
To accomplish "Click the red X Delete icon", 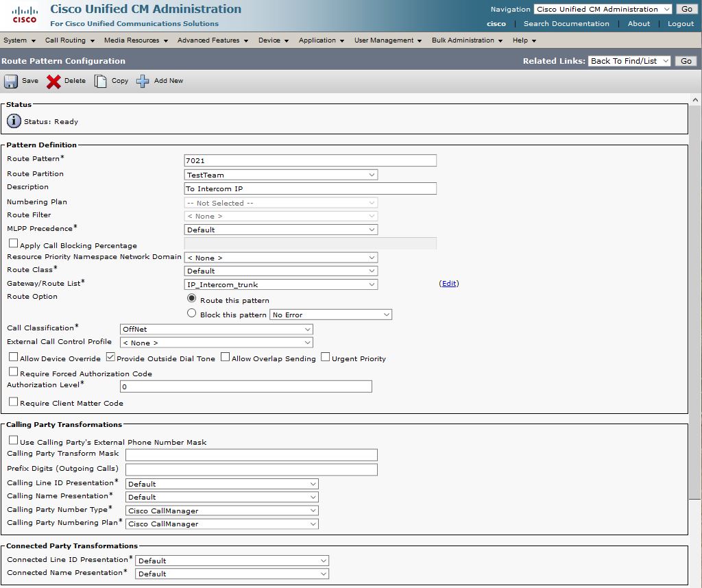I will point(53,82).
